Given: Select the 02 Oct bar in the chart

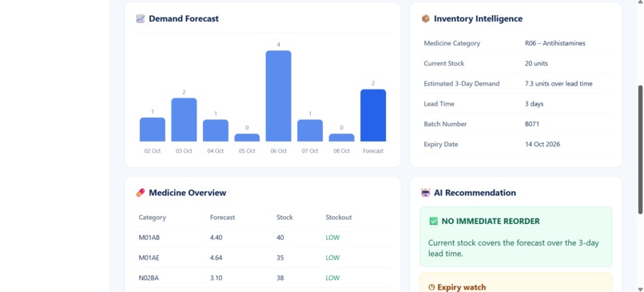Looking at the screenshot, I should point(153,130).
